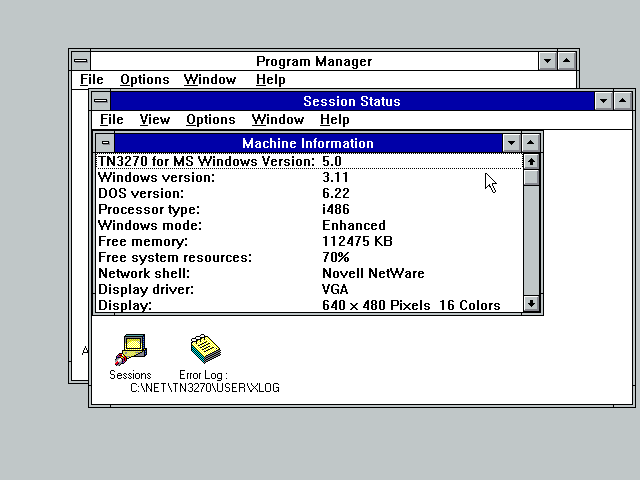Open Window menu in Session Status
Viewport: 640px width, 480px height.
[278, 120]
